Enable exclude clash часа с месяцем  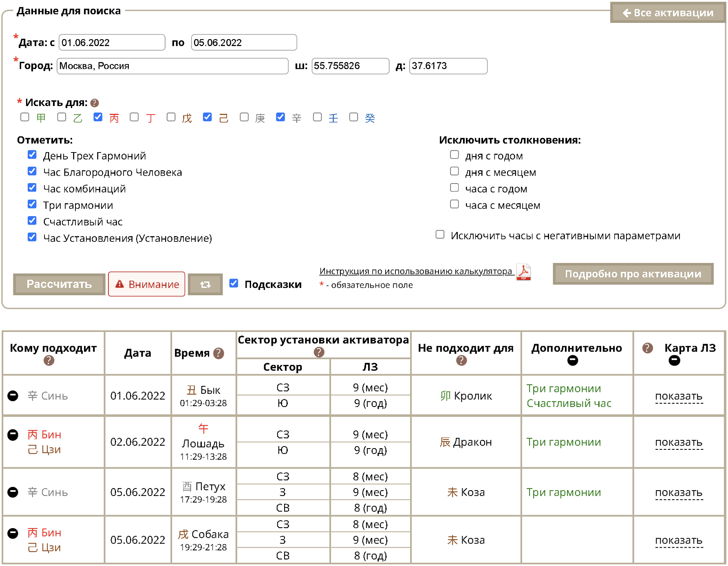454,204
